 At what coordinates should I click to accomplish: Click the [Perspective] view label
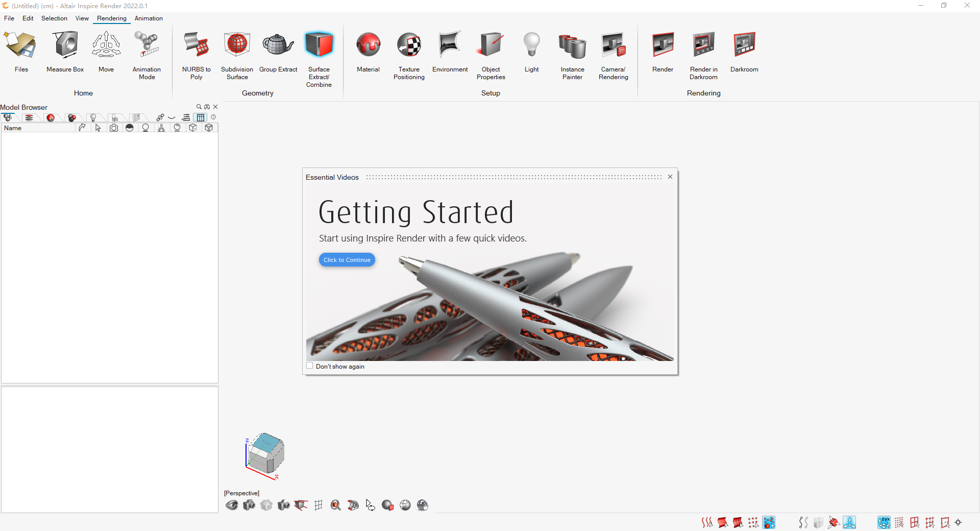pyautogui.click(x=241, y=493)
